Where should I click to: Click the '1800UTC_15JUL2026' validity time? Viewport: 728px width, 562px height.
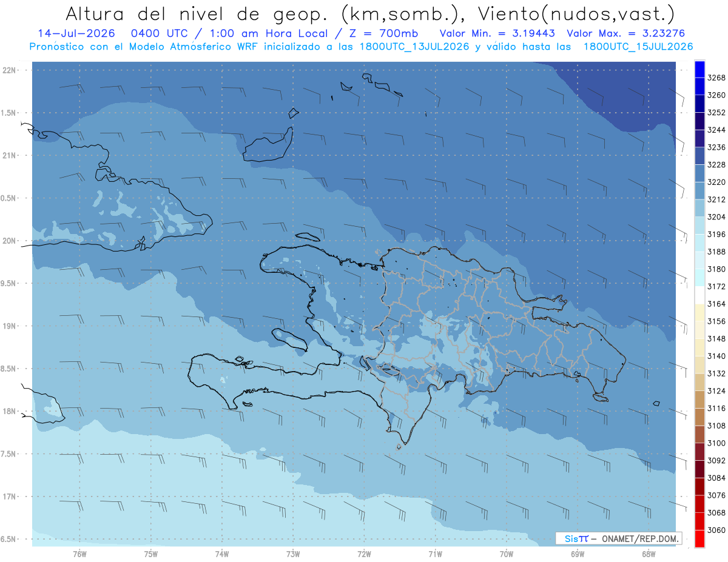click(x=638, y=47)
